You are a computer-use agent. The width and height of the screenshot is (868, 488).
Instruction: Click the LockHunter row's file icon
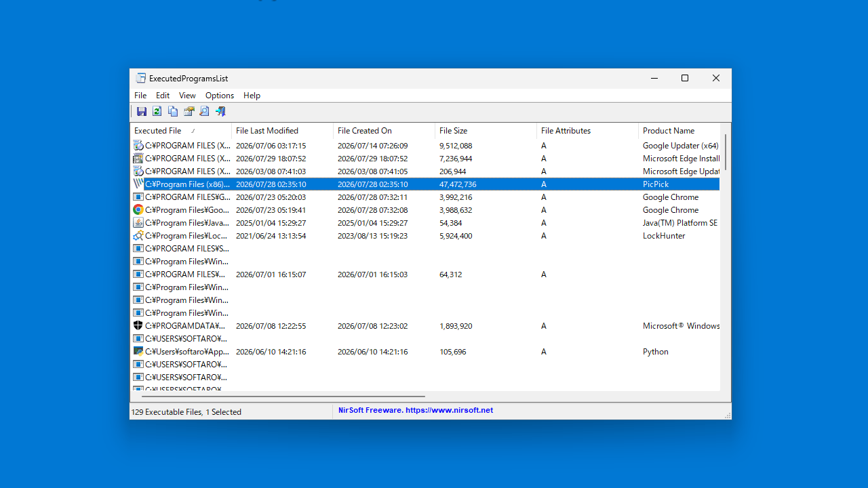[x=138, y=236]
